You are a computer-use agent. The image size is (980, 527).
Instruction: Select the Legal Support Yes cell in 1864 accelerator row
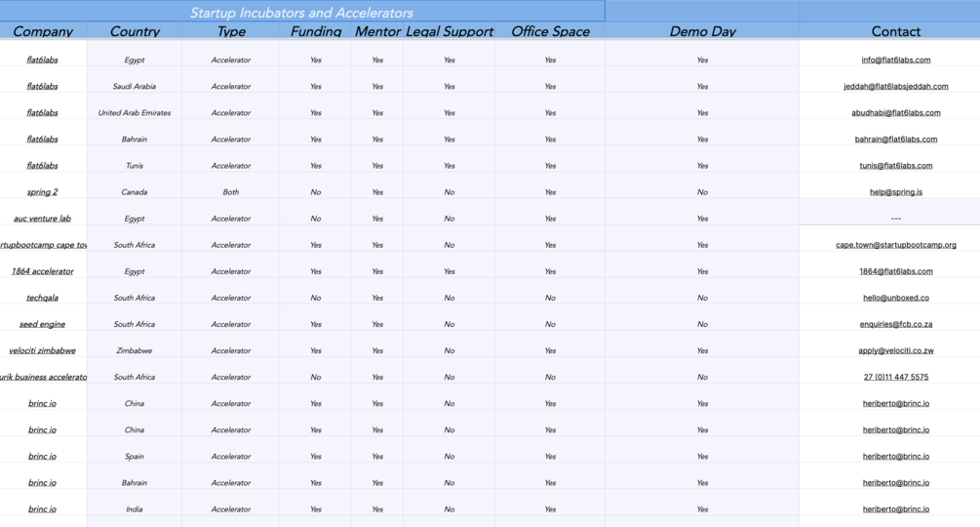(450, 271)
